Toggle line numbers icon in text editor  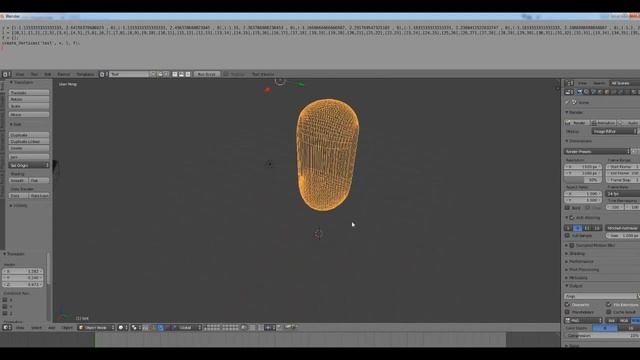coord(175,74)
